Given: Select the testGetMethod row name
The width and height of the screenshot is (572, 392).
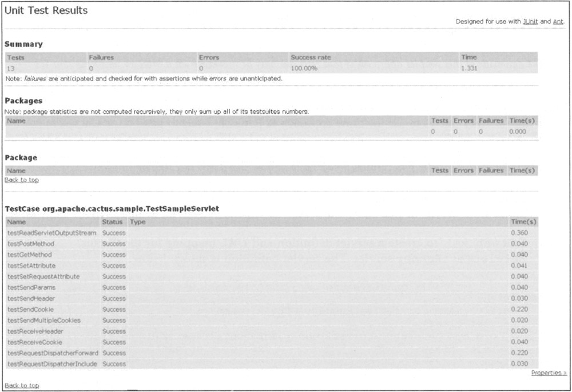Looking at the screenshot, I should coord(30,255).
